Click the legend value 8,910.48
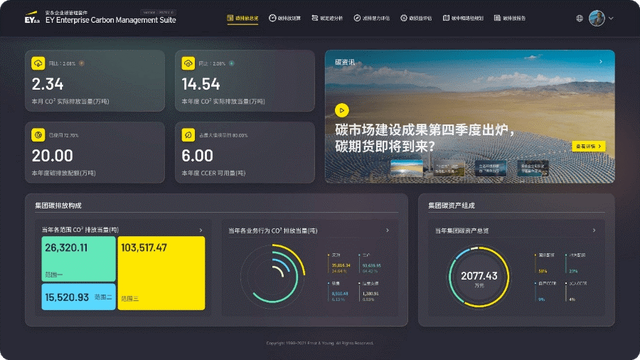This screenshot has height=360, width=640. [340, 293]
